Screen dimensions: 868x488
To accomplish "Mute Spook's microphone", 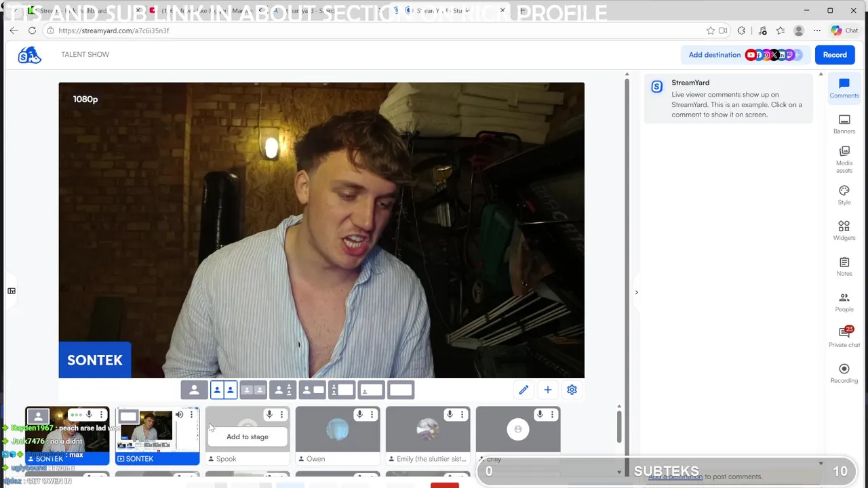I will coord(269,414).
